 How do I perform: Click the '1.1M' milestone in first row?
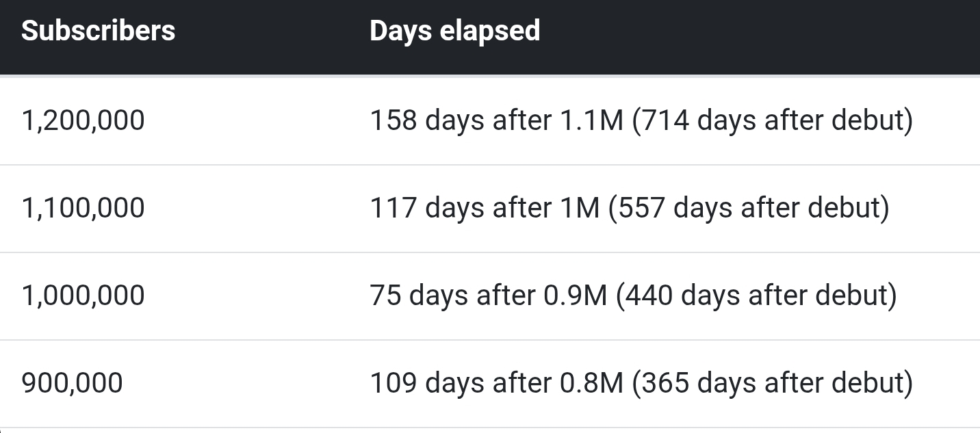tap(591, 121)
